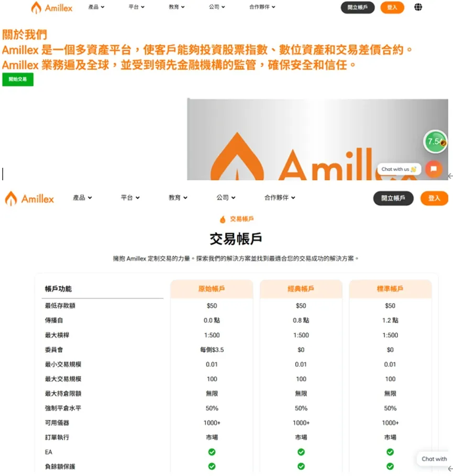Expand 教育 menu on About-us page
The width and height of the screenshot is (453, 476).
coord(176,7)
